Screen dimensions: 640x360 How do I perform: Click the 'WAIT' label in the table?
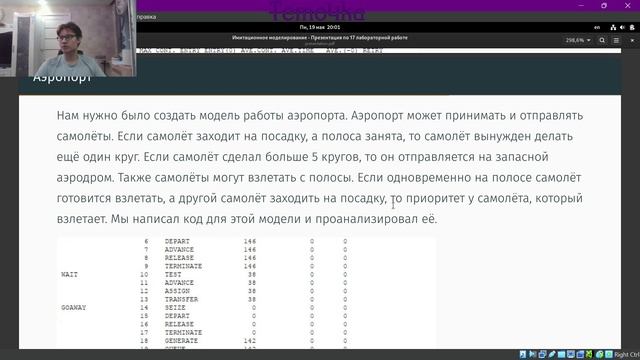pyautogui.click(x=69, y=274)
